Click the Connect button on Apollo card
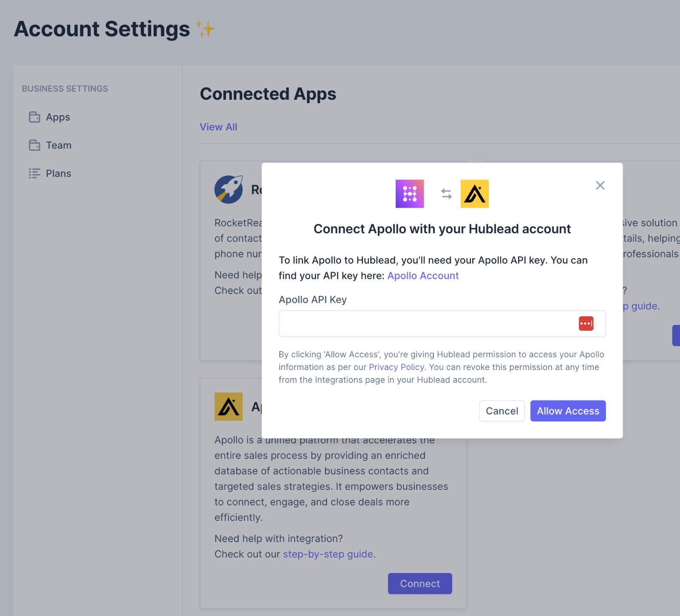The height and width of the screenshot is (616, 680). [419, 584]
